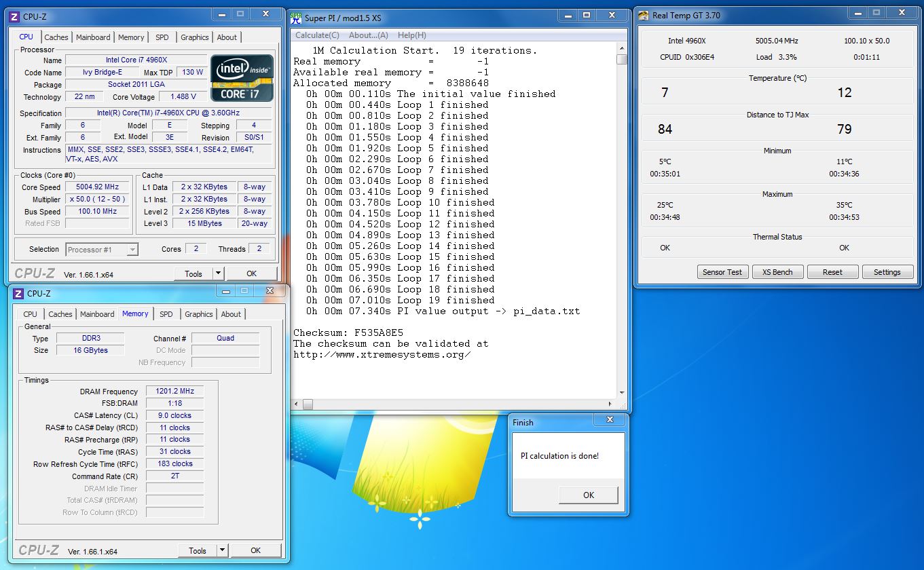Image resolution: width=924 pixels, height=570 pixels.
Task: Click OK button in top CPU-Z window
Action: (x=252, y=273)
